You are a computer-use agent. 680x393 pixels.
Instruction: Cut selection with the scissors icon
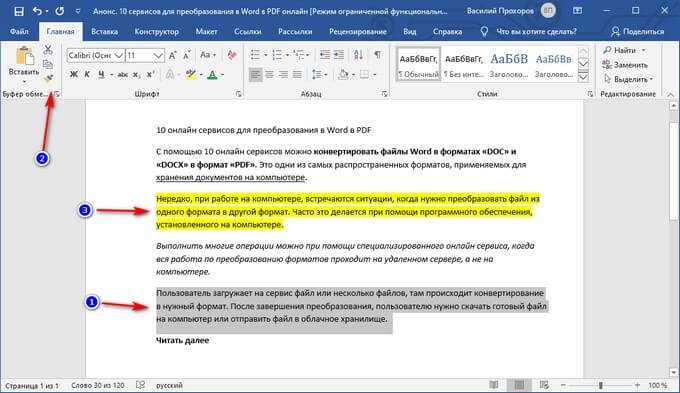point(48,49)
